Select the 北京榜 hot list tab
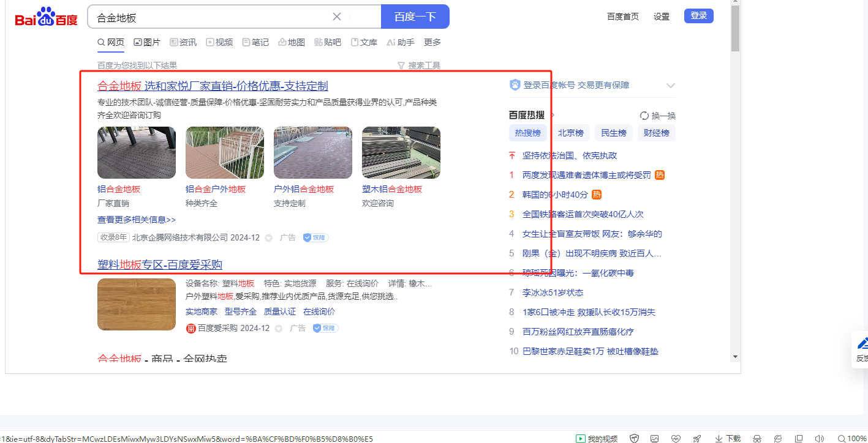This screenshot has height=443, width=868. click(x=571, y=133)
